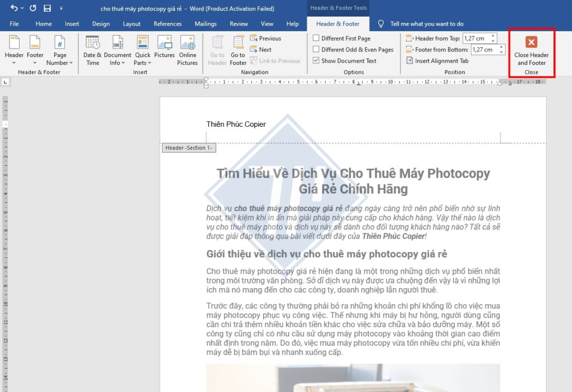
Task: Click heading Giới thiệu về dịch vụ
Action: 326,254
